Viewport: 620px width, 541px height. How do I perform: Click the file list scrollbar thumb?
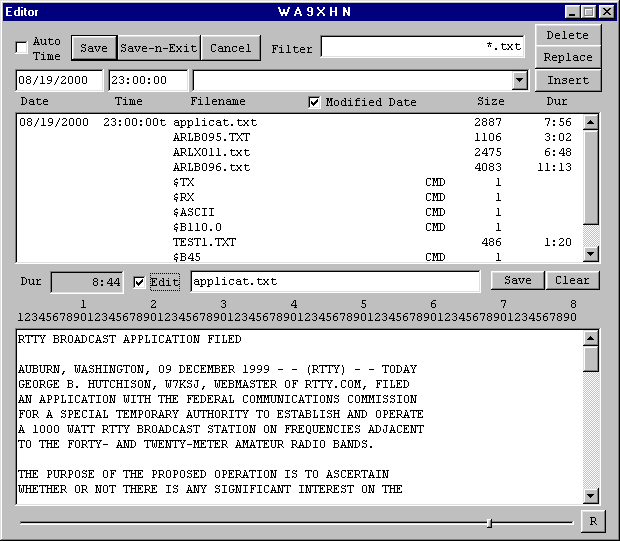(590, 177)
